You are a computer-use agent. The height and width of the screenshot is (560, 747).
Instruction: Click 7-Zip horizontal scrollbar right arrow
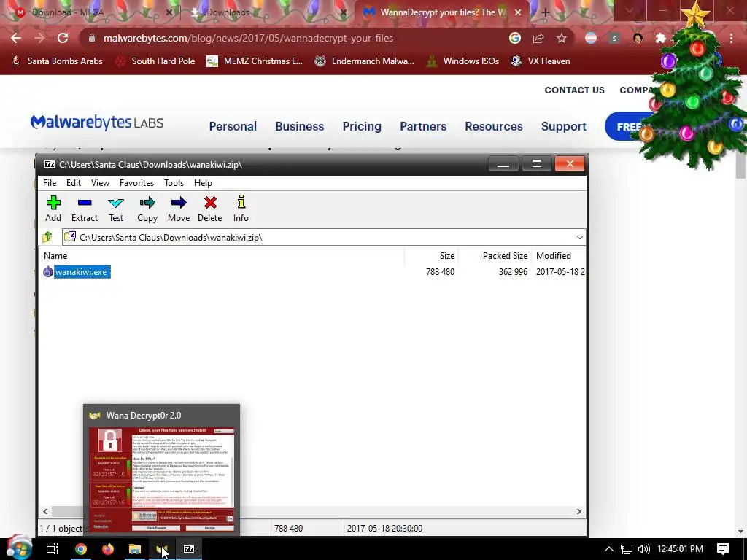click(x=578, y=511)
